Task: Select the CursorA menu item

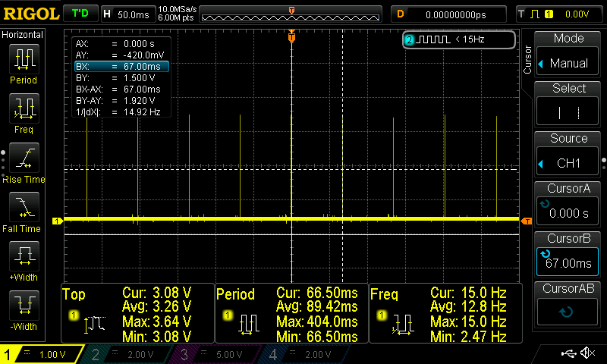Action: click(x=568, y=204)
